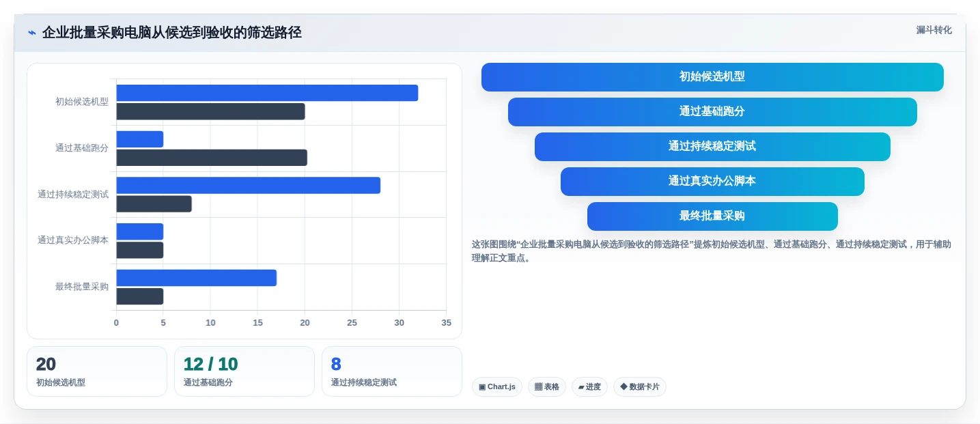
Task: Select the 通过真实办公脚本 funnel stage
Action: click(712, 182)
